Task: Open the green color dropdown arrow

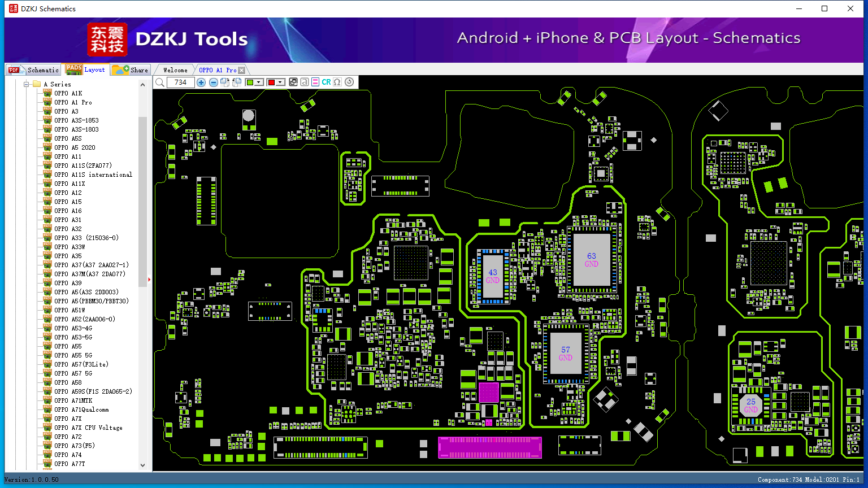Action: point(259,82)
